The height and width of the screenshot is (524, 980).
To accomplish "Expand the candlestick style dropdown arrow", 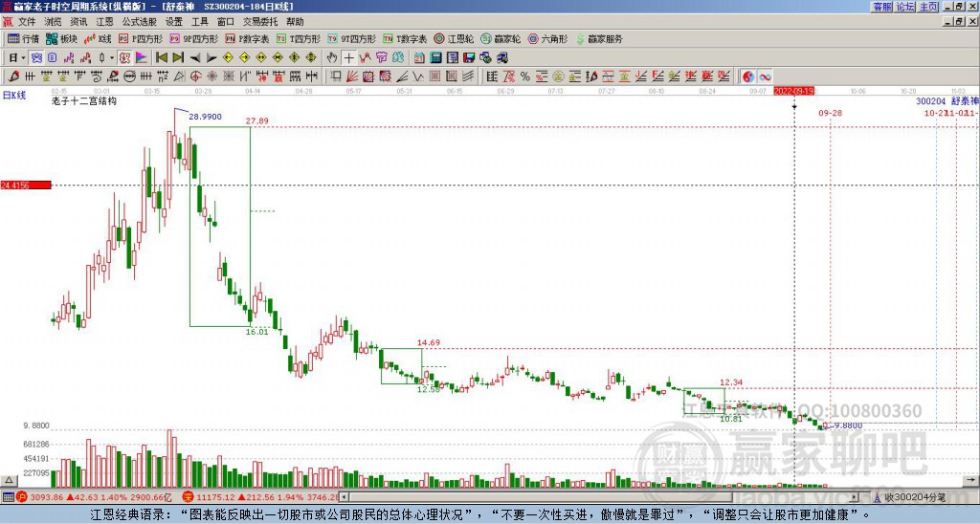I will [x=112, y=58].
